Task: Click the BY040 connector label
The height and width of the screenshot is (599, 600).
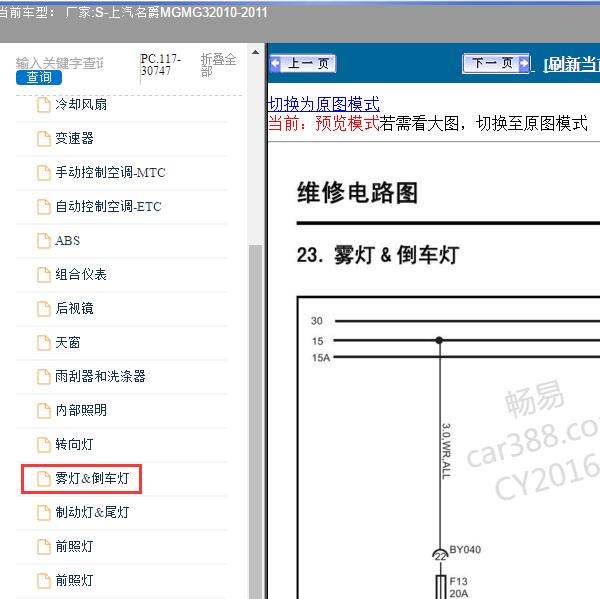Action: pos(465,550)
